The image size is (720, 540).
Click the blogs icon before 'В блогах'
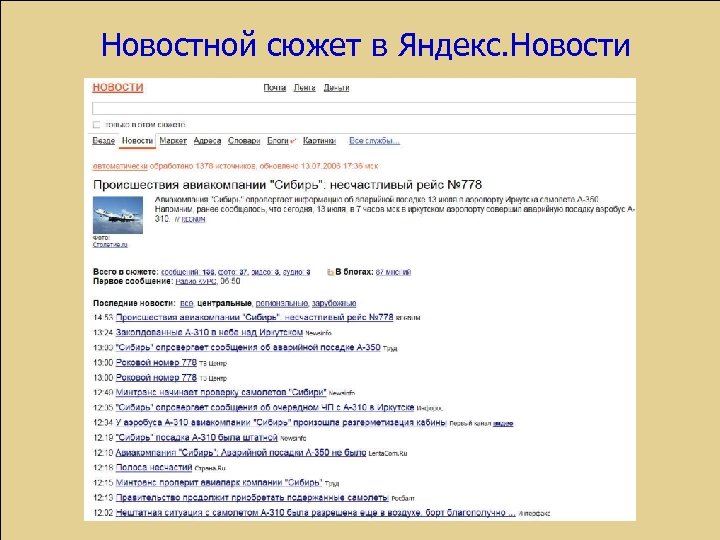330,272
